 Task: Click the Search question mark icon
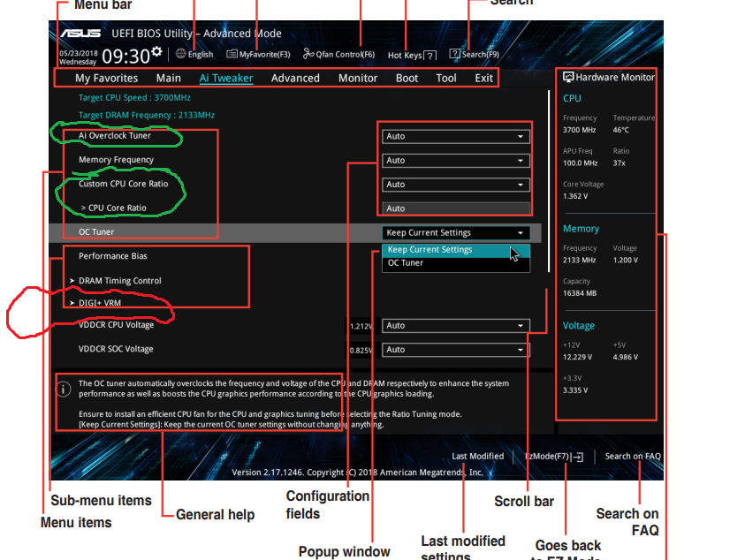pos(455,54)
